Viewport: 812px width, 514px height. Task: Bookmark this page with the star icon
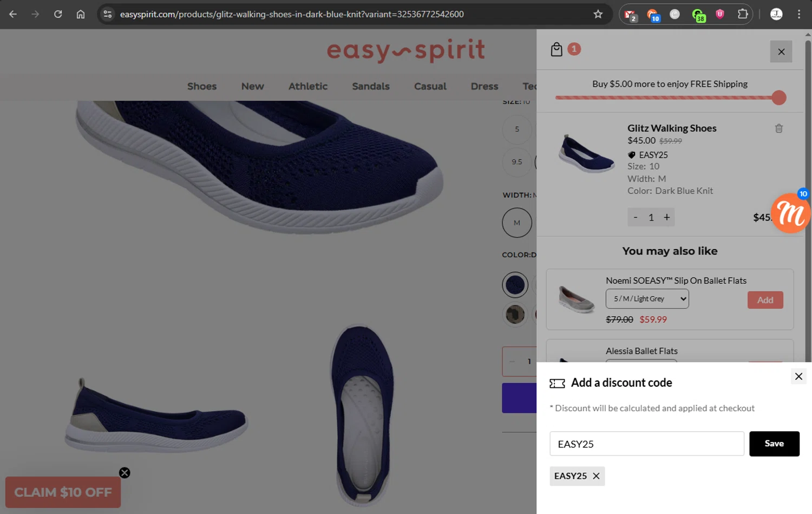598,14
